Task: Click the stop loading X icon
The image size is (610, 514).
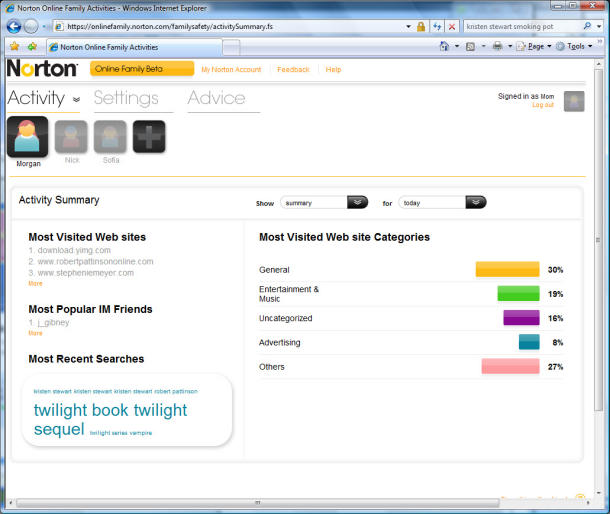Action: 452,26
